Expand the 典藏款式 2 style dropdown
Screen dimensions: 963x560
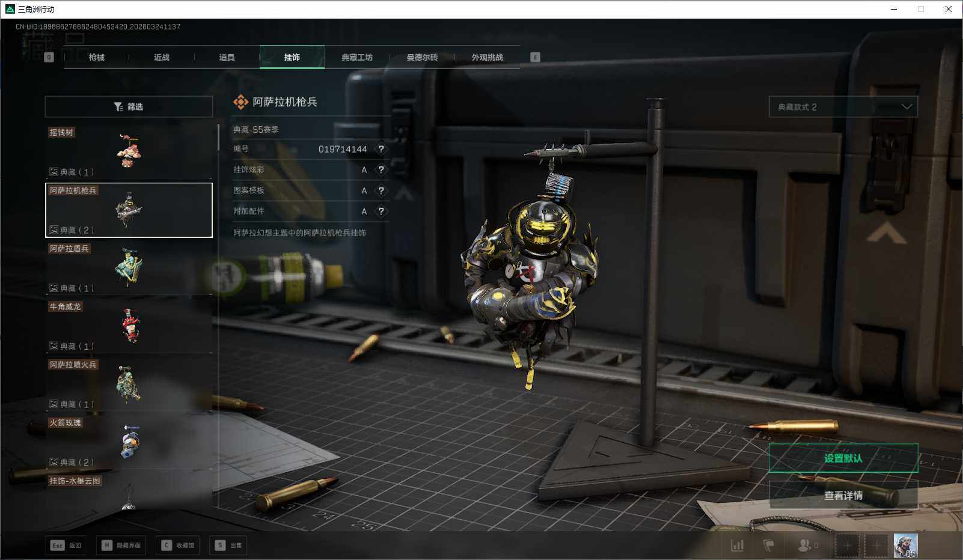pos(843,107)
